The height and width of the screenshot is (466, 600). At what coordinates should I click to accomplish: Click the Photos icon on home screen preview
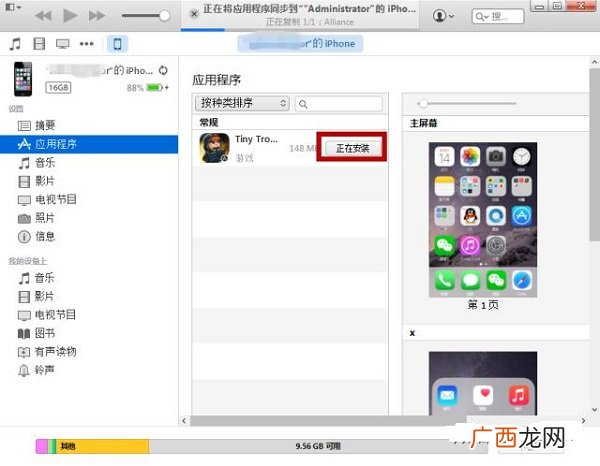tap(470, 156)
